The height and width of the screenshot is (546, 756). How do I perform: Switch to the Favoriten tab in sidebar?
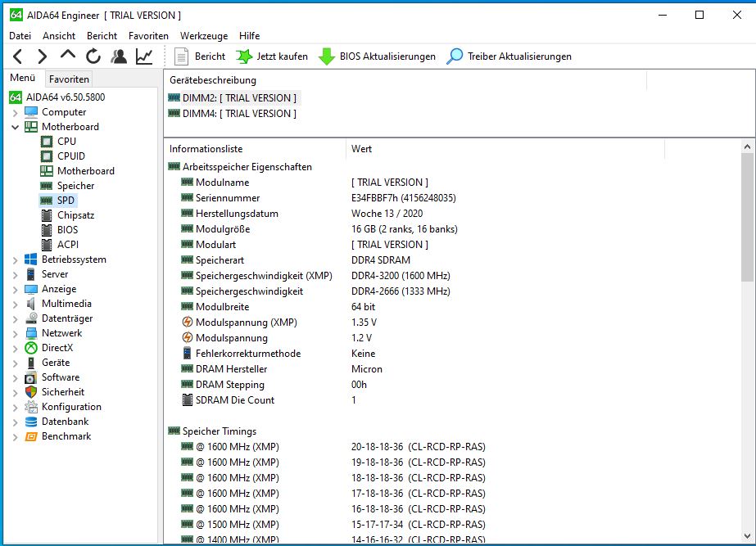point(69,79)
